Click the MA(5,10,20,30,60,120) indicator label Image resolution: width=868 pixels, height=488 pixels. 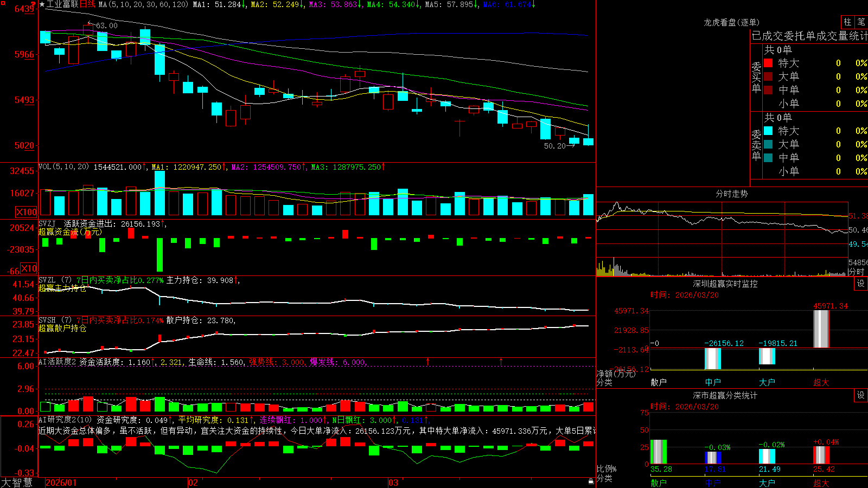(143, 4)
